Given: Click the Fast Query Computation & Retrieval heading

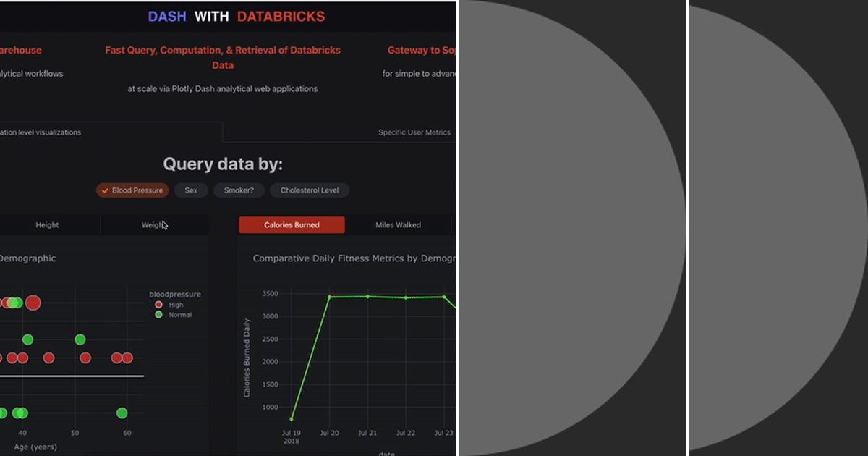Looking at the screenshot, I should 222,57.
